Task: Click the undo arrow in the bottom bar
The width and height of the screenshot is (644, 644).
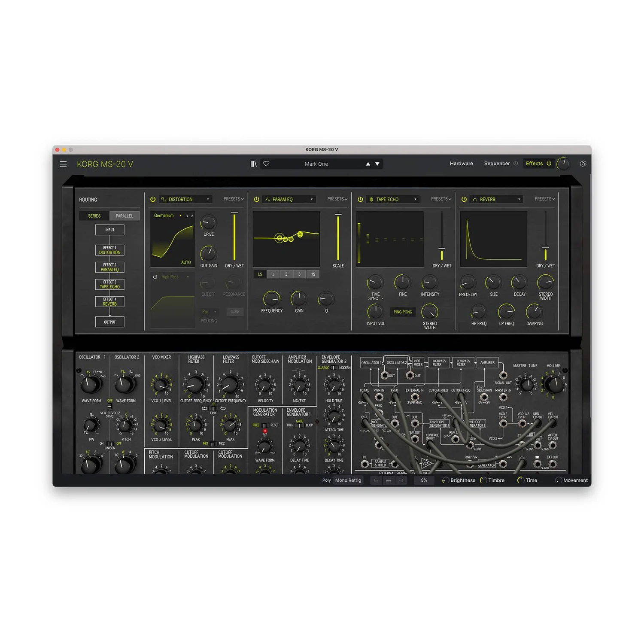Action: point(376,480)
